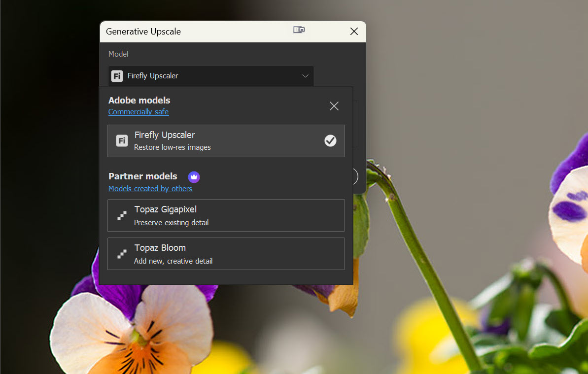
Task: Click the Generative Upscale title text
Action: (x=143, y=32)
